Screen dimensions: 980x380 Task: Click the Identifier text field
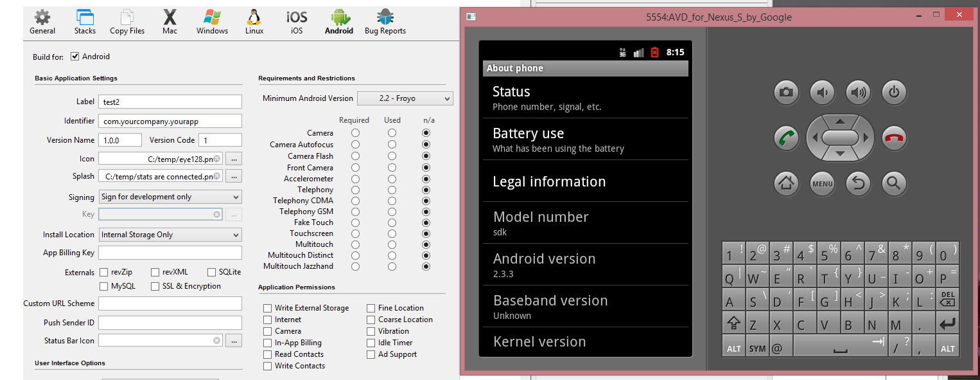tap(170, 121)
